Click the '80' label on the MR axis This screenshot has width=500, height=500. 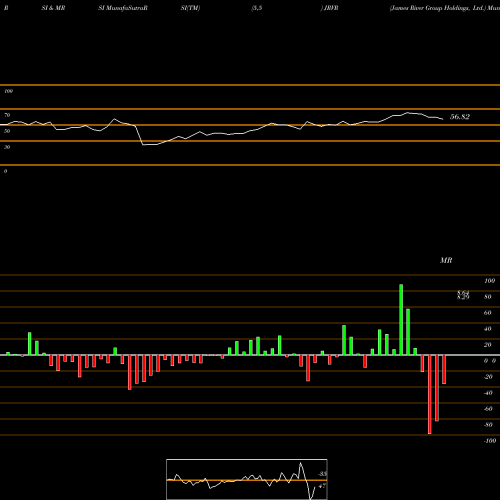(488, 297)
